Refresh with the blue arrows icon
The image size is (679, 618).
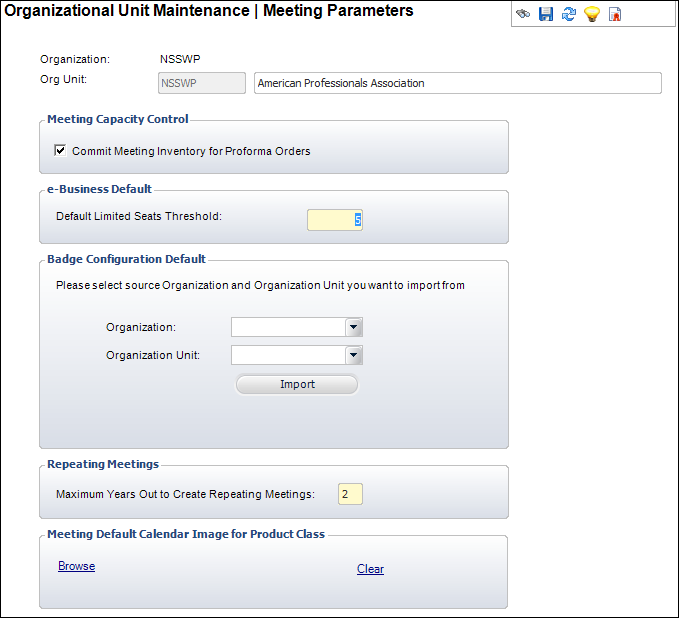[x=569, y=14]
